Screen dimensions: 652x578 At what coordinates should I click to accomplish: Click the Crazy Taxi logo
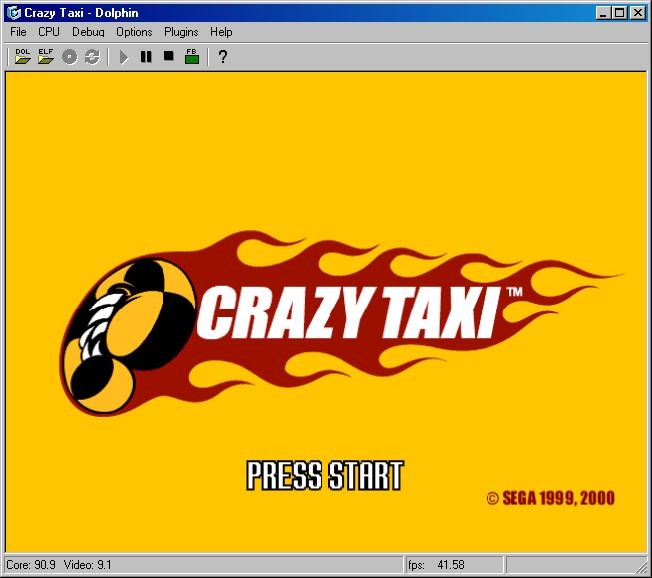[x=341, y=322]
